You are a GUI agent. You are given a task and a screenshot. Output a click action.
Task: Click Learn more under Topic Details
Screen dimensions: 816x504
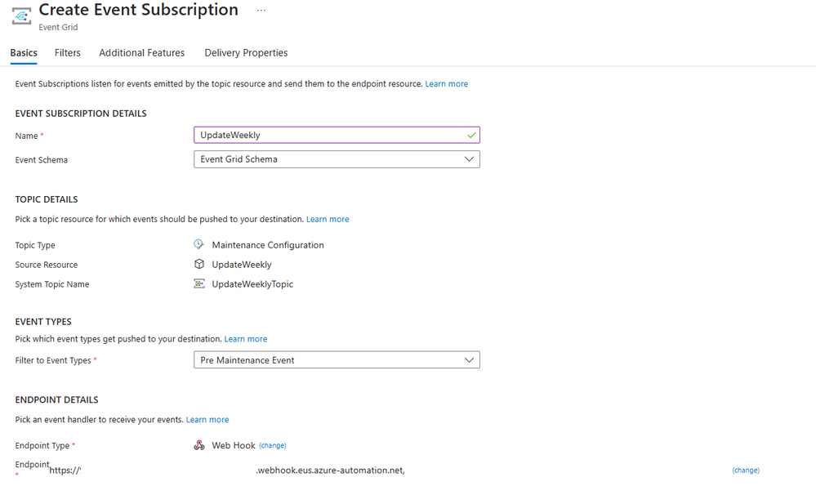coord(328,220)
